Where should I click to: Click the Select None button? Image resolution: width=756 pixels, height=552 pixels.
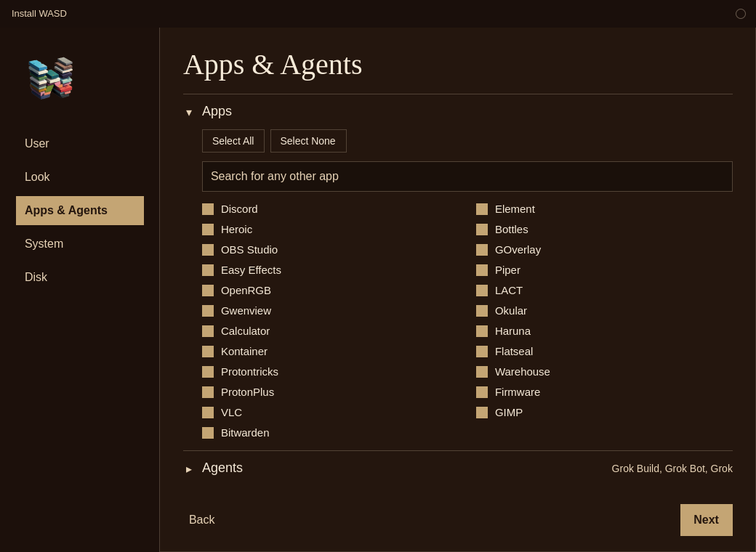308,141
